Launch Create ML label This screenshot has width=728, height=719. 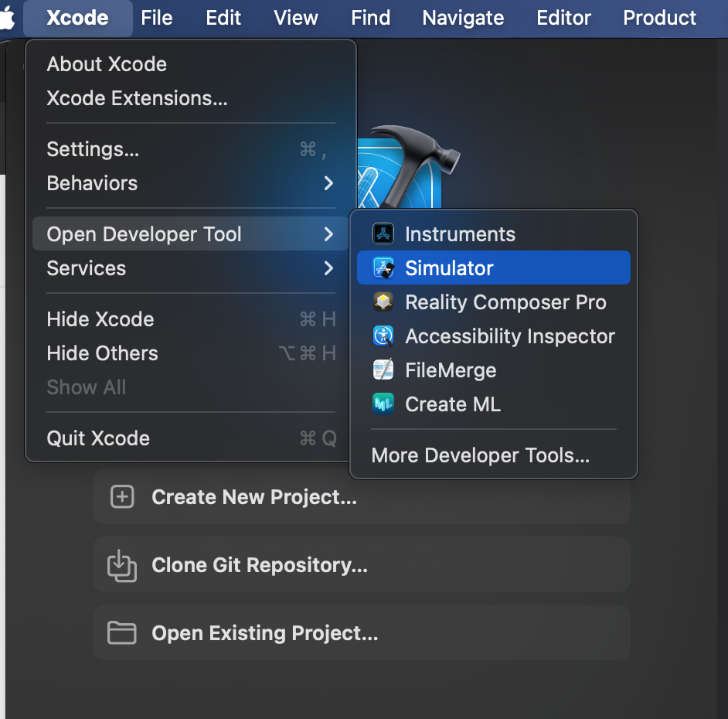click(453, 404)
